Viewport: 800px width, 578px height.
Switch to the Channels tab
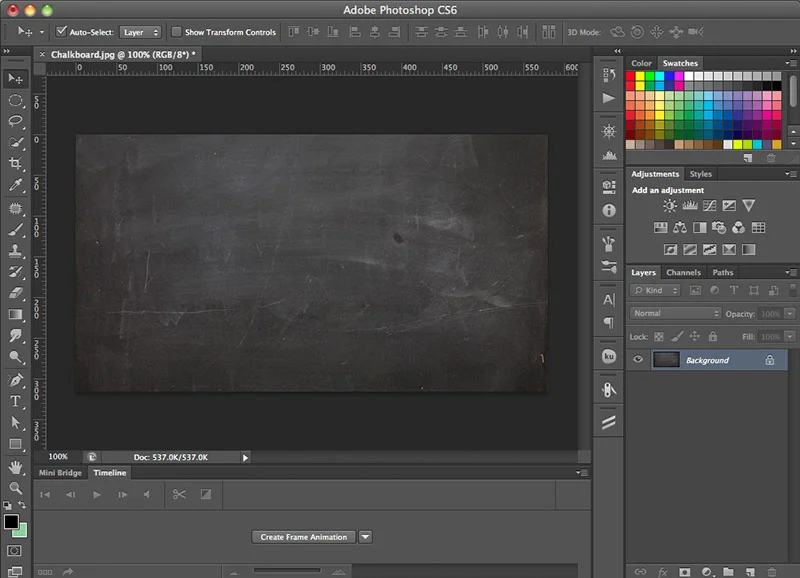point(684,272)
